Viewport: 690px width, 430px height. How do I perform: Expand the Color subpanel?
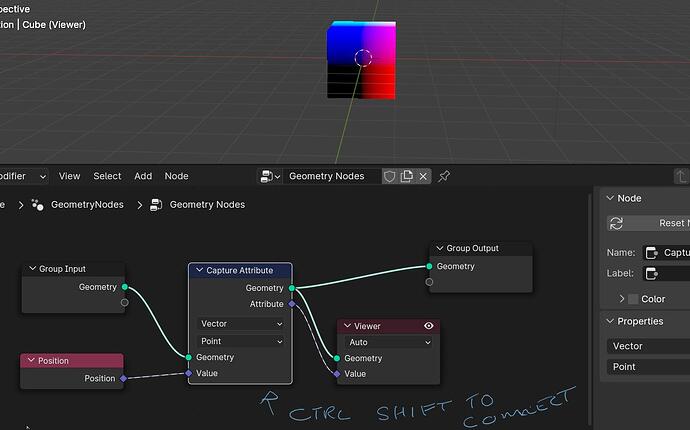622,299
